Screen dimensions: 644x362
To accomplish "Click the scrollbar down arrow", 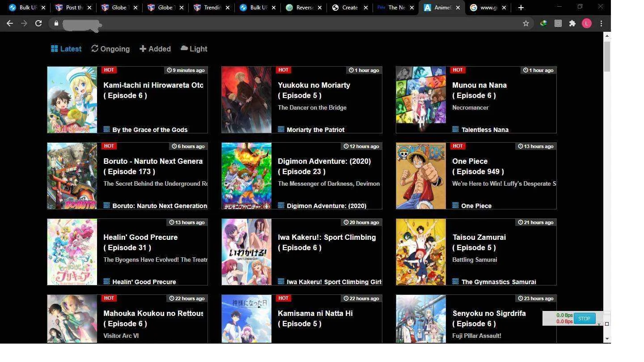I will (x=607, y=339).
